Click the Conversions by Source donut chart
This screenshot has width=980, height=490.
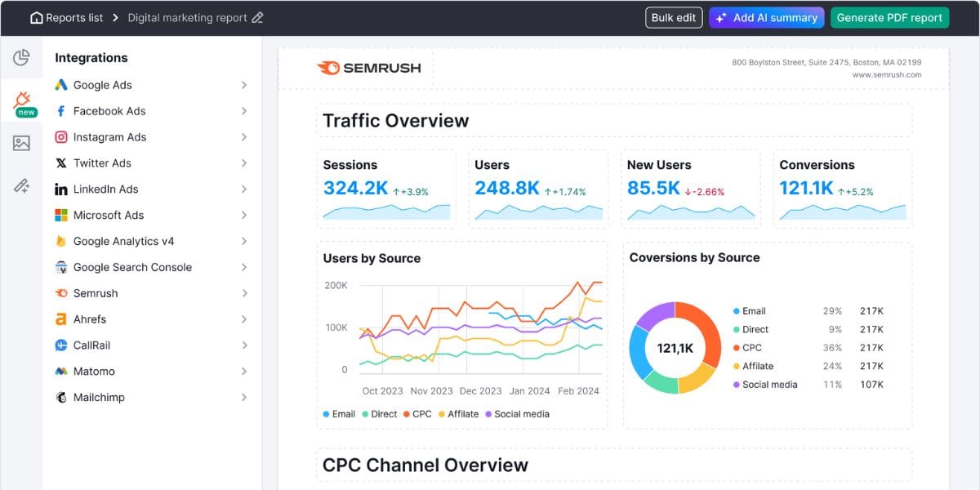pos(675,348)
